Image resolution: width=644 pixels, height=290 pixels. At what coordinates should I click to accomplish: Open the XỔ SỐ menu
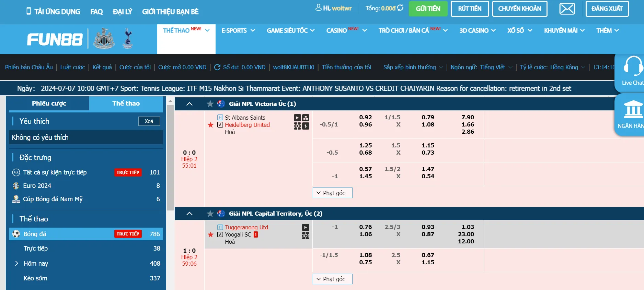[x=520, y=31]
